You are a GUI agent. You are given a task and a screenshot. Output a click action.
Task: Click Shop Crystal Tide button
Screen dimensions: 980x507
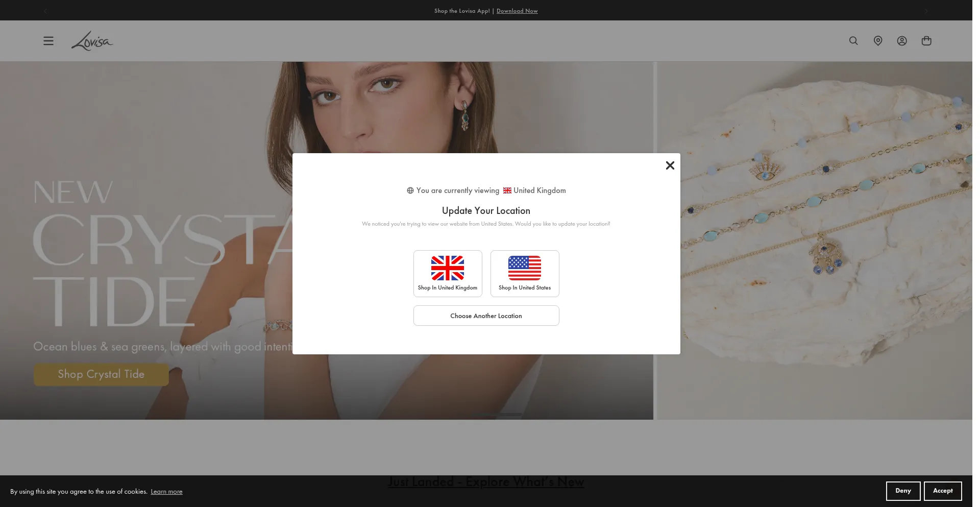101,374
